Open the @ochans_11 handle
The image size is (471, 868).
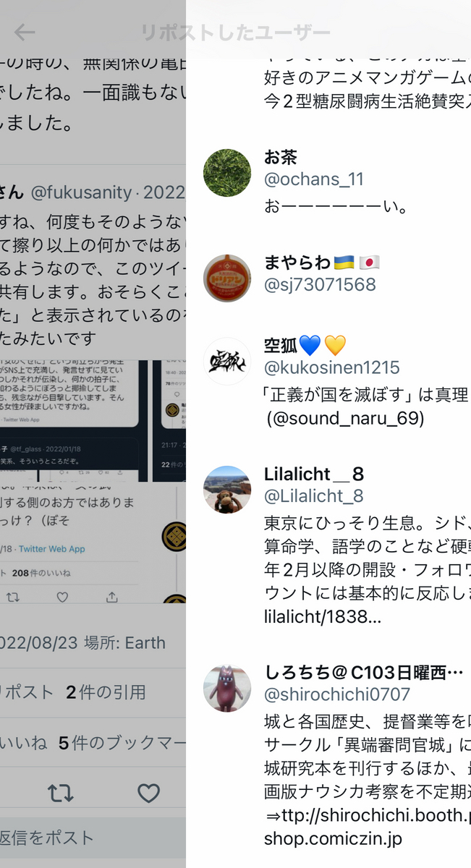pyautogui.click(x=314, y=179)
